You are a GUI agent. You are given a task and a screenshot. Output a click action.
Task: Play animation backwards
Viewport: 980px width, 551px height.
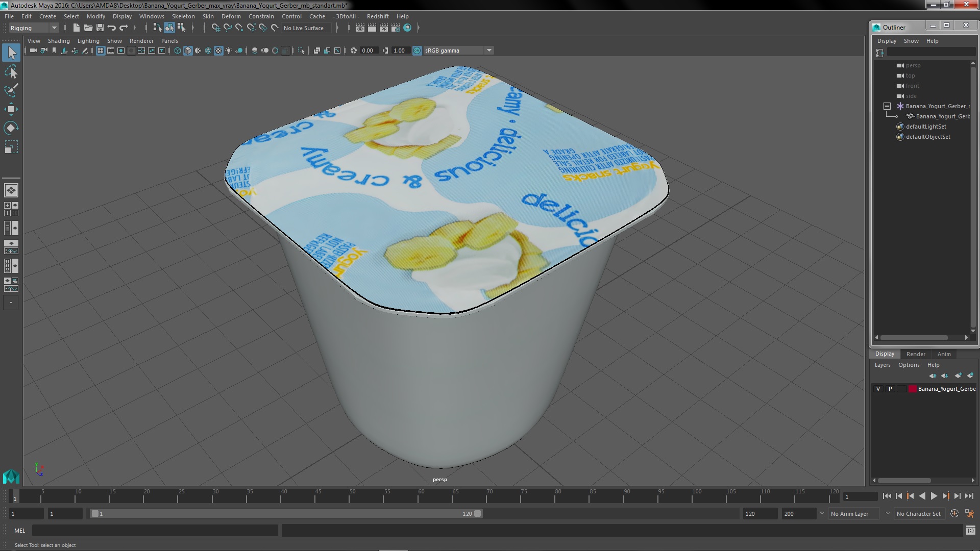(922, 496)
